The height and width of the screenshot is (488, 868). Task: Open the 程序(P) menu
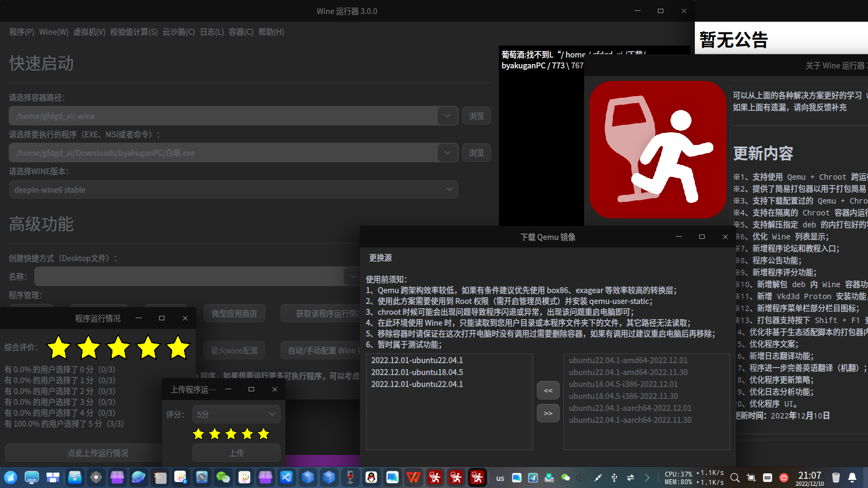22,32
